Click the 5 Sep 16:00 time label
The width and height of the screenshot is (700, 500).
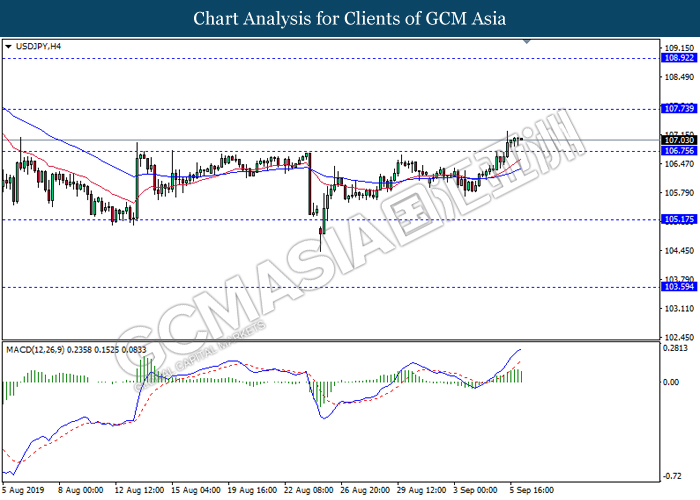532,490
